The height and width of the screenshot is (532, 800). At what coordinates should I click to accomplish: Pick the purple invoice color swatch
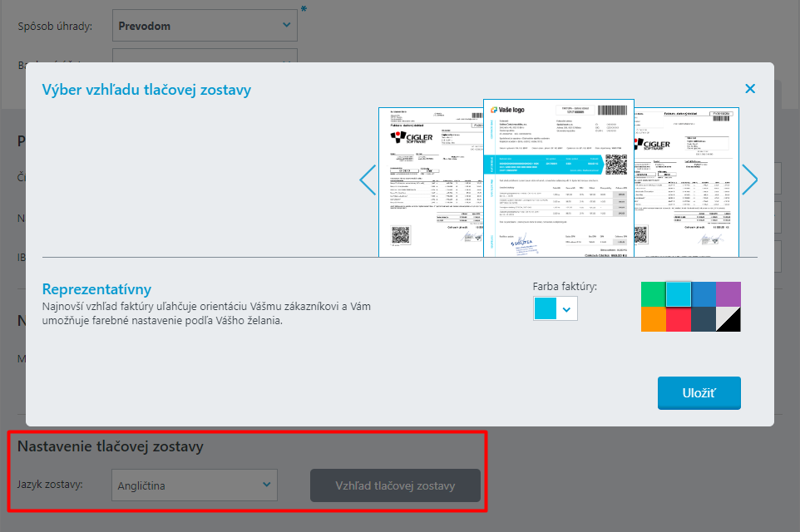[728, 294]
